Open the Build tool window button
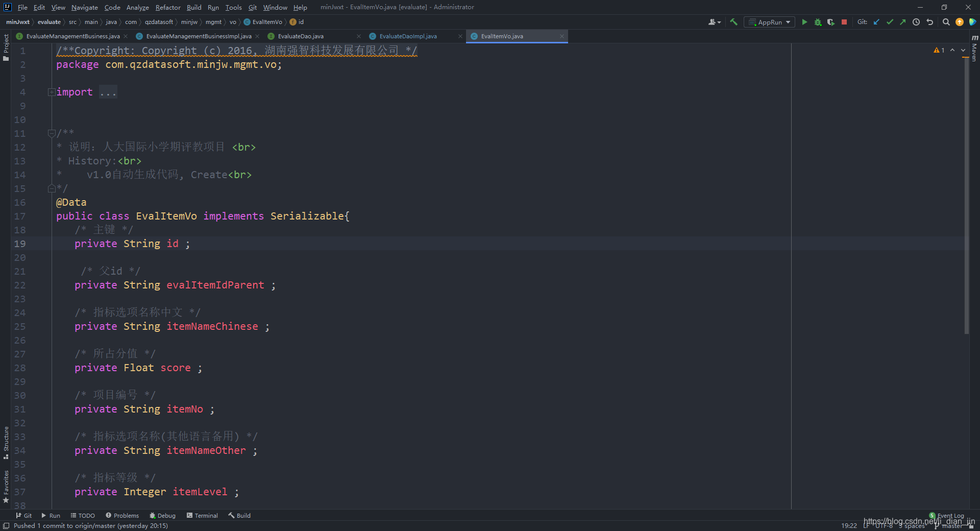This screenshot has width=980, height=531. [239, 516]
